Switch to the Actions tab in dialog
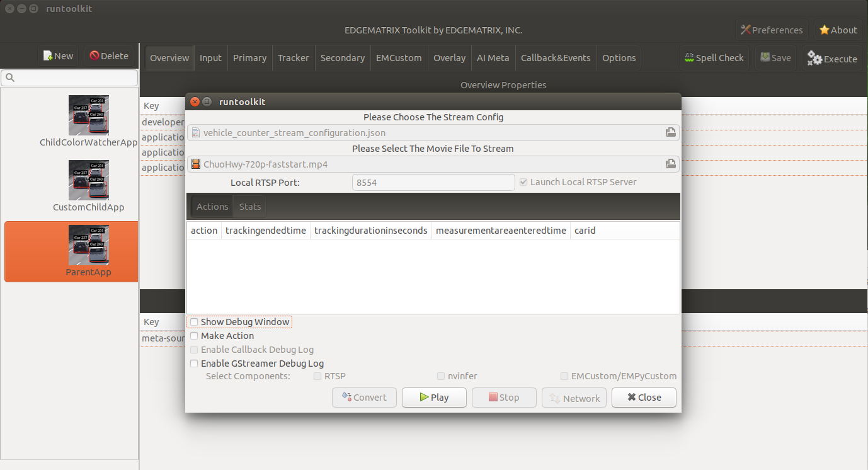The width and height of the screenshot is (868, 470). [212, 206]
